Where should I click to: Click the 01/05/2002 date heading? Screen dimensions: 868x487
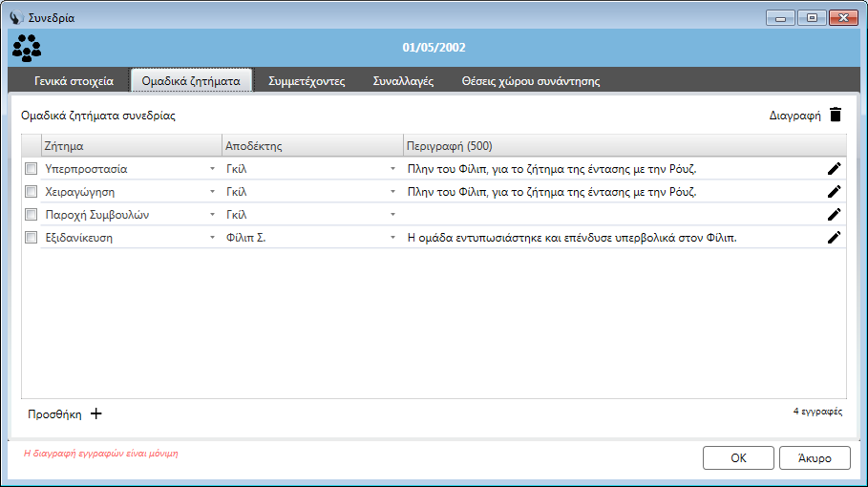pos(434,48)
